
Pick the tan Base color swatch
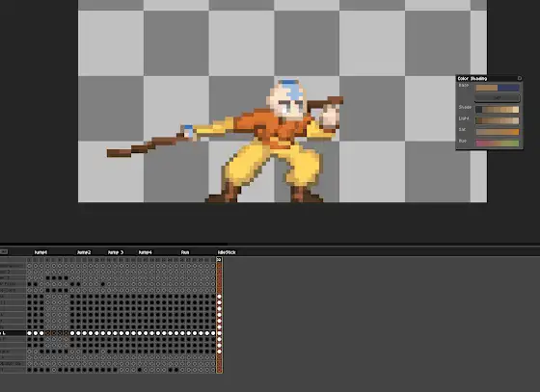[487, 88]
